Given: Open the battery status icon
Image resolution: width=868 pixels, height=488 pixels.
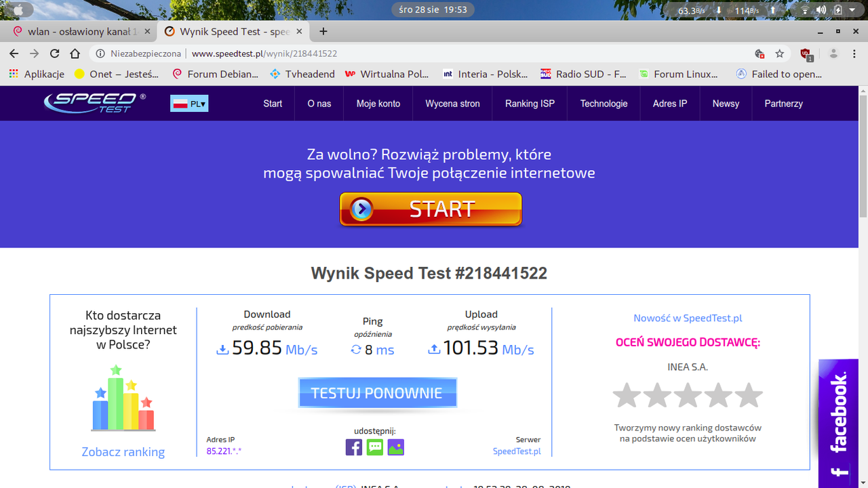Looking at the screenshot, I should click(837, 9).
